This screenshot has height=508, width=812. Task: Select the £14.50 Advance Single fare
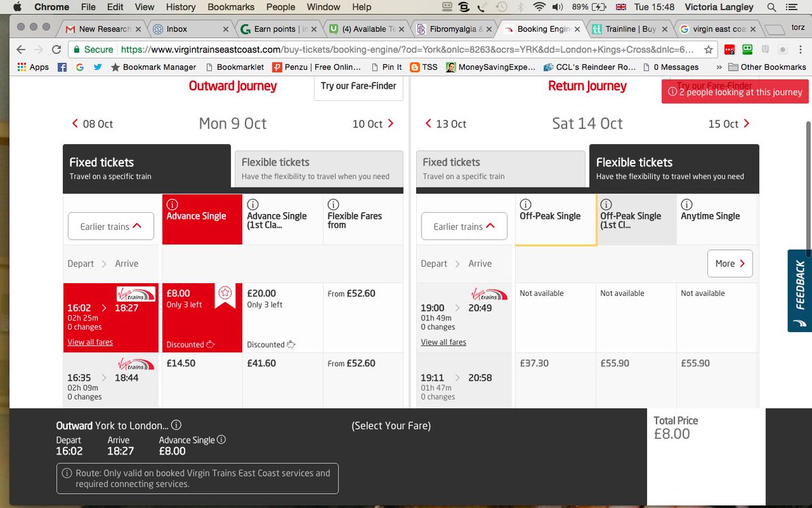pyautogui.click(x=202, y=380)
